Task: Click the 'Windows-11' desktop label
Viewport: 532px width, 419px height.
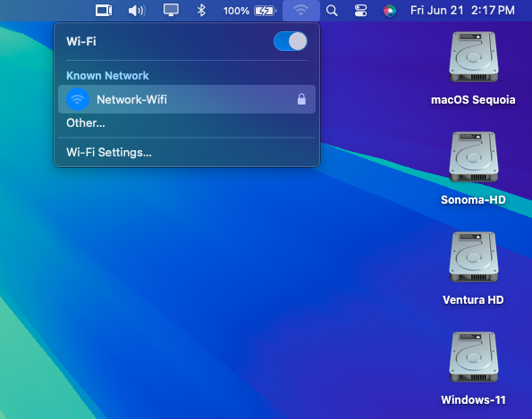Action: tap(473, 399)
